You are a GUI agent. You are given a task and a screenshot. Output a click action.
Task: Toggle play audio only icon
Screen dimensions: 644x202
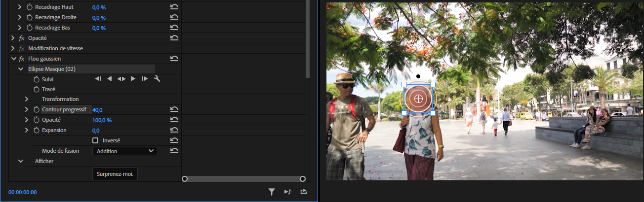pyautogui.click(x=288, y=192)
